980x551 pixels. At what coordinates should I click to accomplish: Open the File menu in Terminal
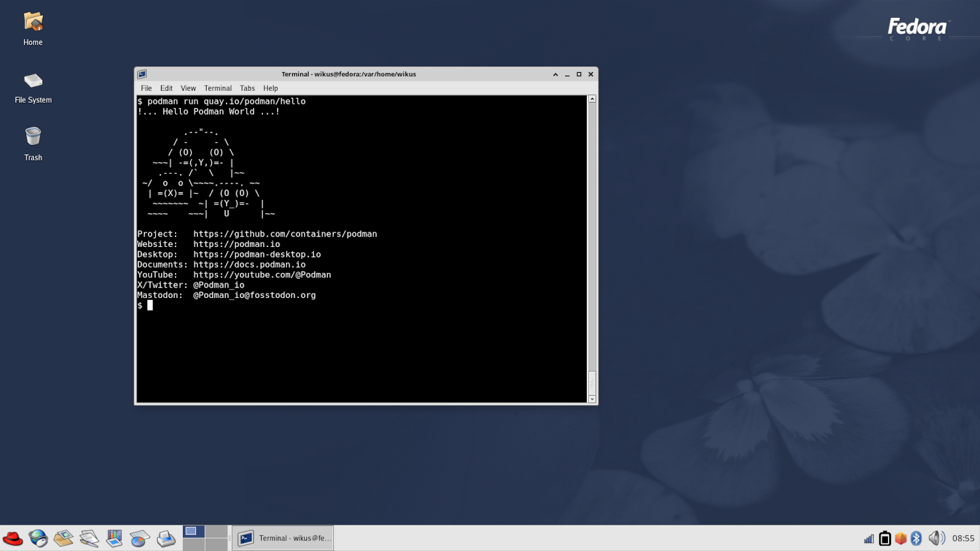tap(146, 88)
